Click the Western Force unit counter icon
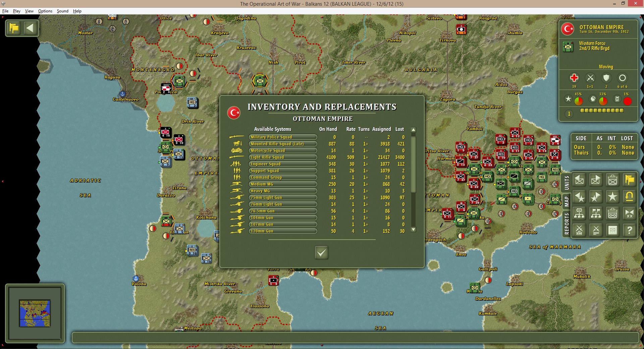644x349 pixels. pyautogui.click(x=568, y=47)
